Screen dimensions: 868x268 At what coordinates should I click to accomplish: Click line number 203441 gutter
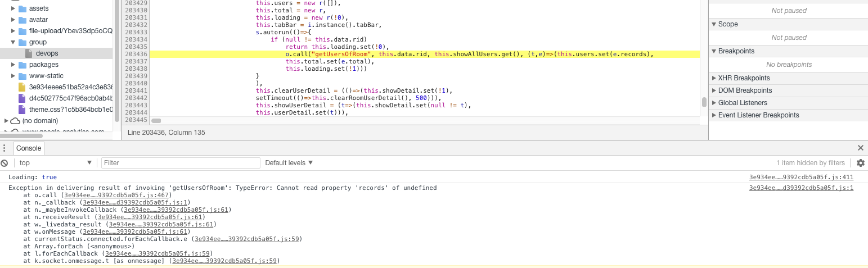[136, 90]
